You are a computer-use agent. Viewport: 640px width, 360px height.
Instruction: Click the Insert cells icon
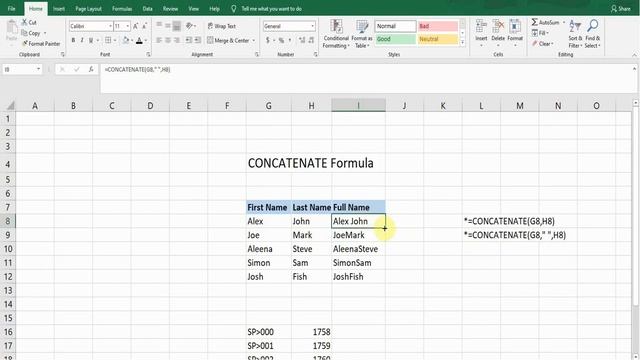click(x=481, y=27)
